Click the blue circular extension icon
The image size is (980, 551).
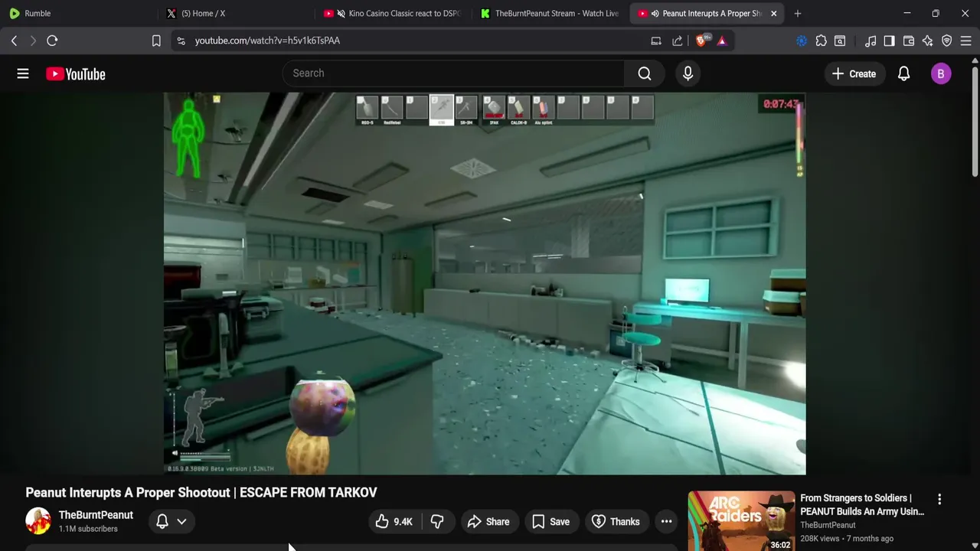pos(802,41)
